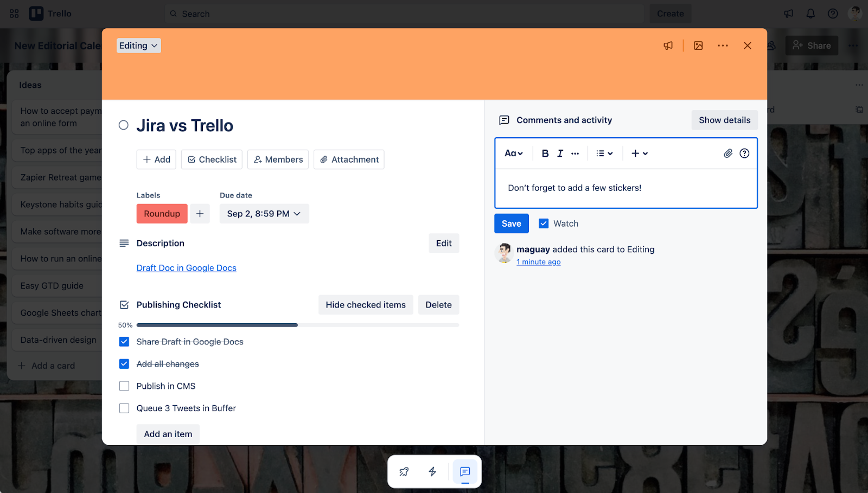Uncheck the Share Draft in Google Docs item
This screenshot has width=868, height=493.
tap(124, 341)
